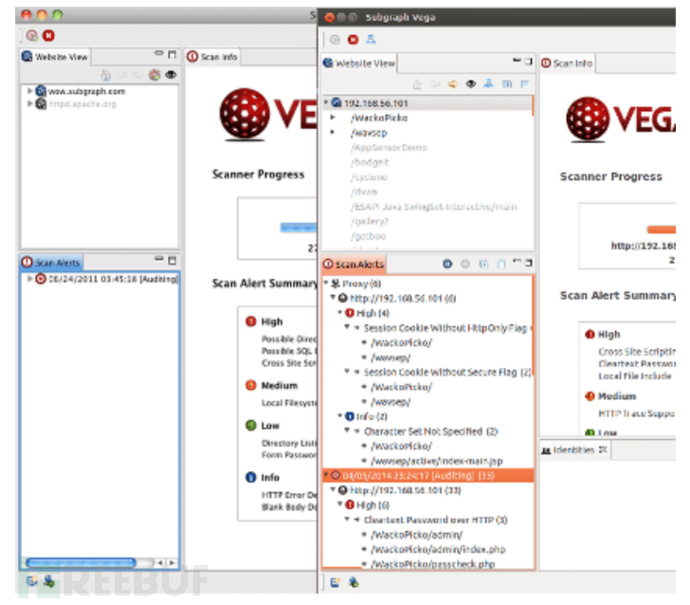Screen dimensions: 690x605
Task: Click the expand-all icon in the front Scan Alerts toolbar
Action: (x=484, y=264)
